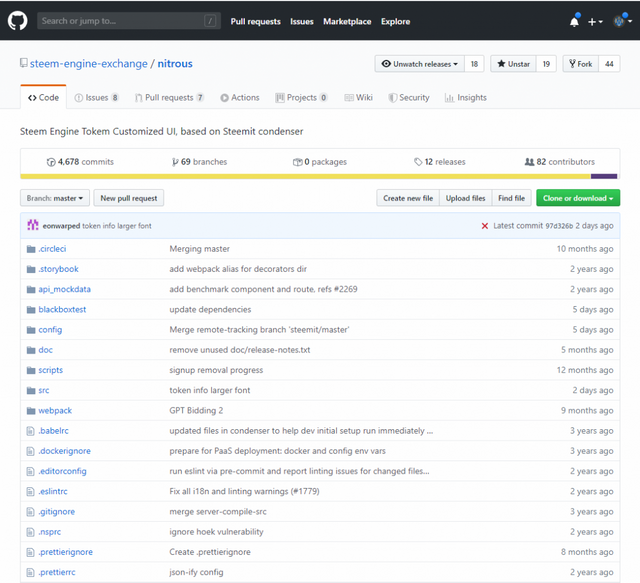
Task: Switch to the Security tab
Action: coord(409,98)
